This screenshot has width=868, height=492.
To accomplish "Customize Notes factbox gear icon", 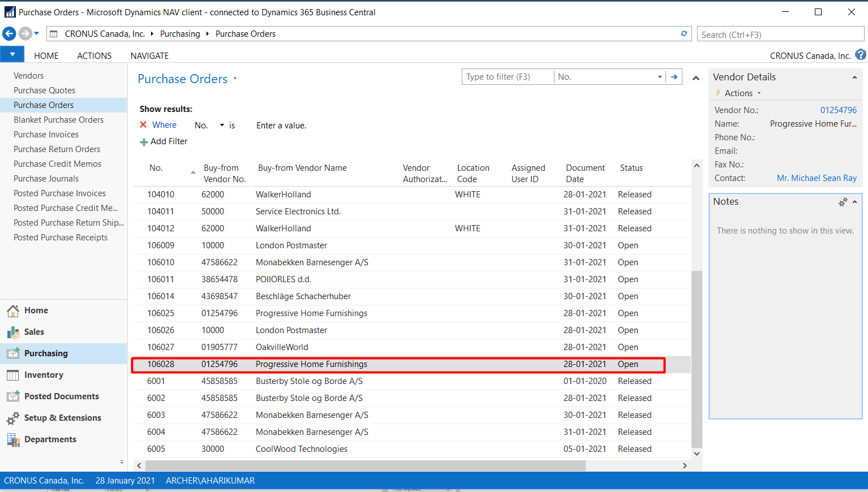I will click(843, 202).
